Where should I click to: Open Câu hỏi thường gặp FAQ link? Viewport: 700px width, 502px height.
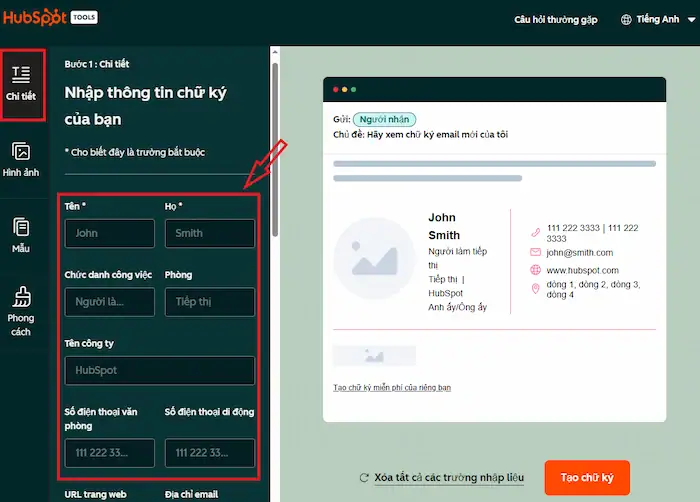[555, 19]
